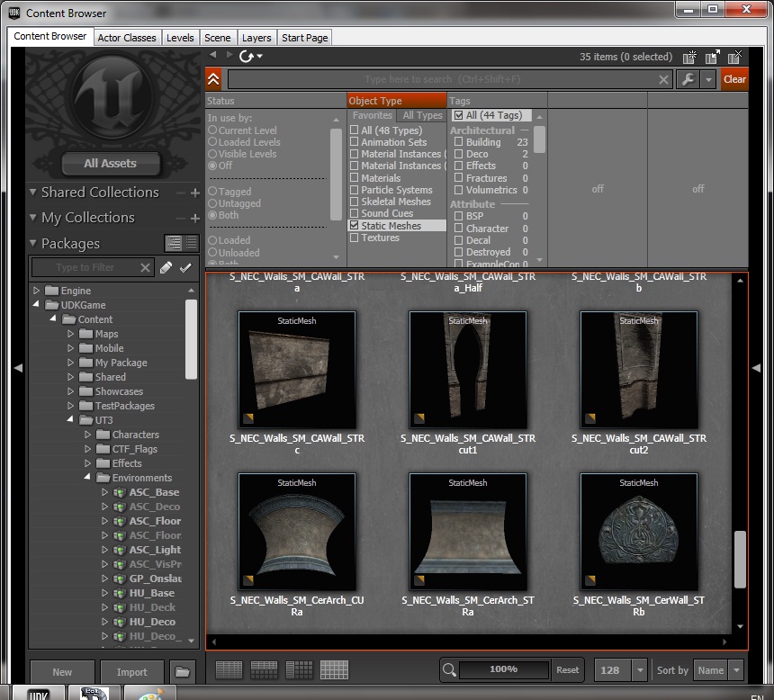The height and width of the screenshot is (700, 774).
Task: Collapse the Packages section
Action: 33,243
